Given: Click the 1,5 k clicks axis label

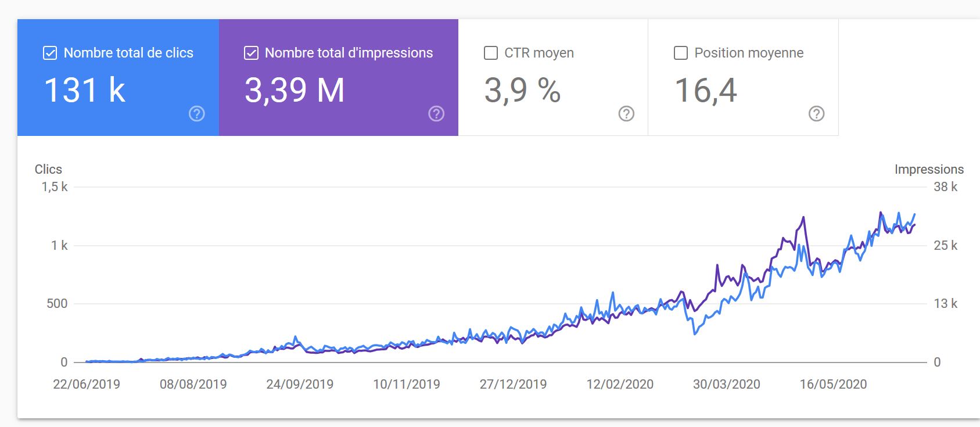Looking at the screenshot, I should click(x=55, y=187).
